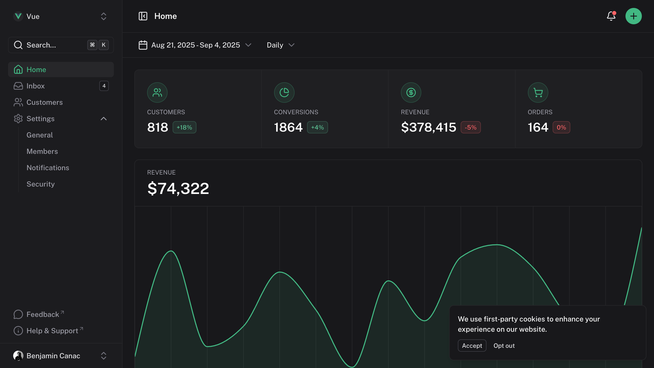Click the +18% customers badge
Screen dimensions: 654x368
pyautogui.click(x=184, y=127)
